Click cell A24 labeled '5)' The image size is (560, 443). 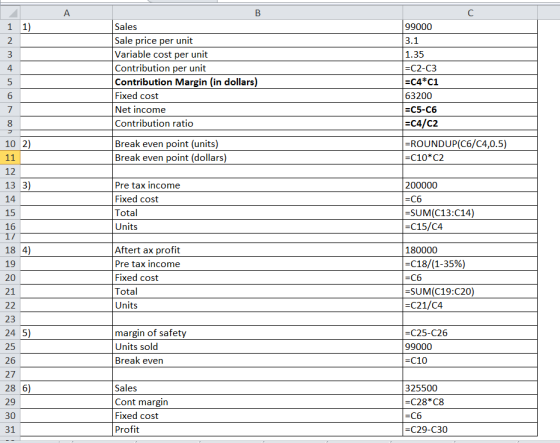click(66, 333)
